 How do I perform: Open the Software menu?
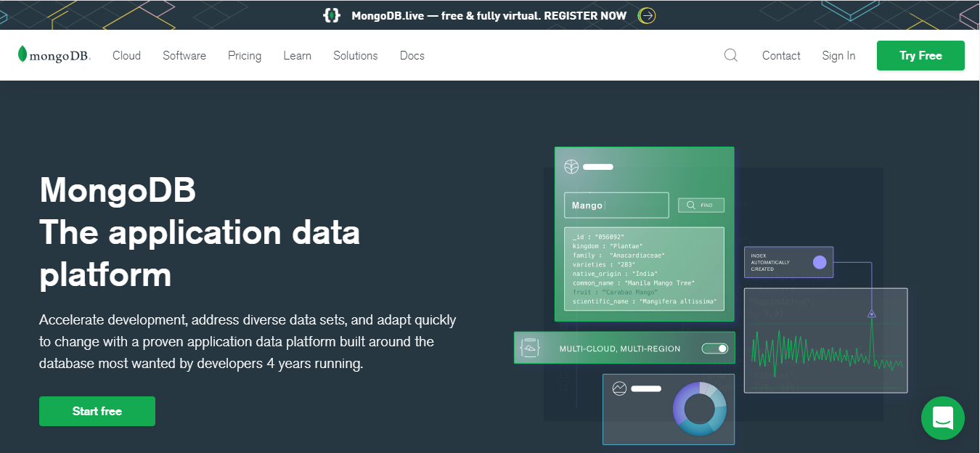coord(184,55)
